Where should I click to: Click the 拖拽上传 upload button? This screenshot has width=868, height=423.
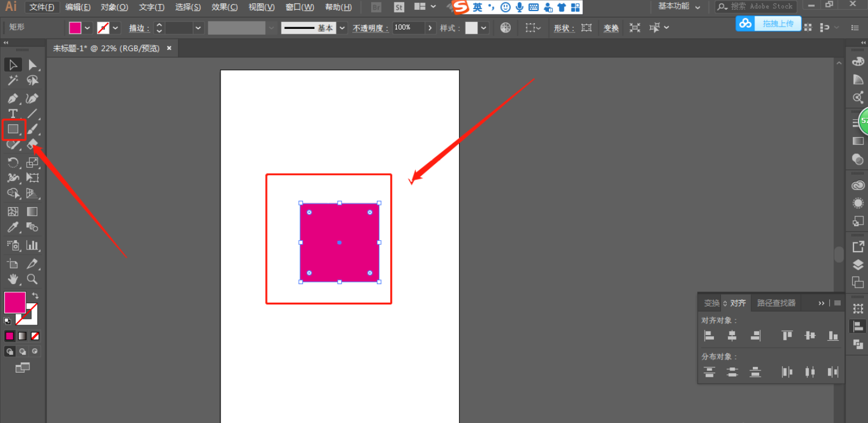[778, 24]
